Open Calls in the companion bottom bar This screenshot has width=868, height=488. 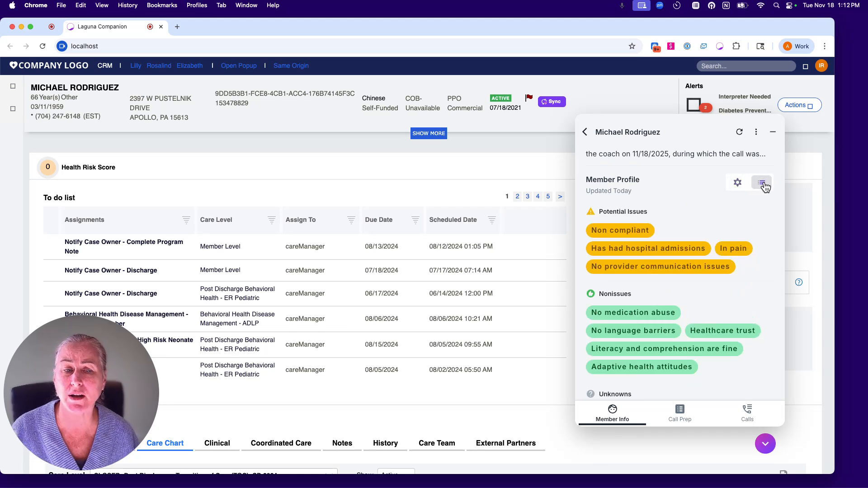(747, 413)
